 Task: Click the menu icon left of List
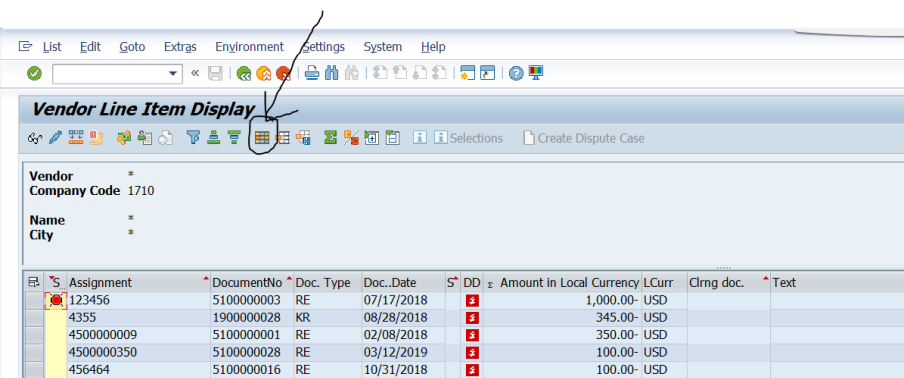pos(25,46)
